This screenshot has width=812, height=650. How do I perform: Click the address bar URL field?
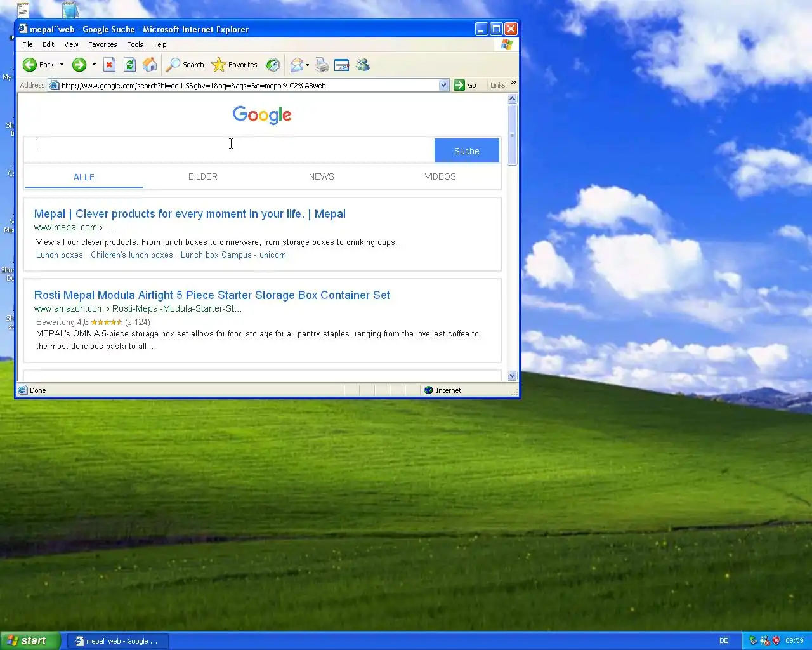coord(249,85)
